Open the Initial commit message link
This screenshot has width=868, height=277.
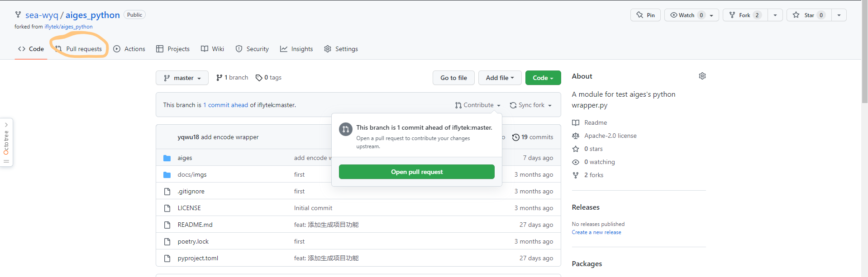(x=313, y=208)
